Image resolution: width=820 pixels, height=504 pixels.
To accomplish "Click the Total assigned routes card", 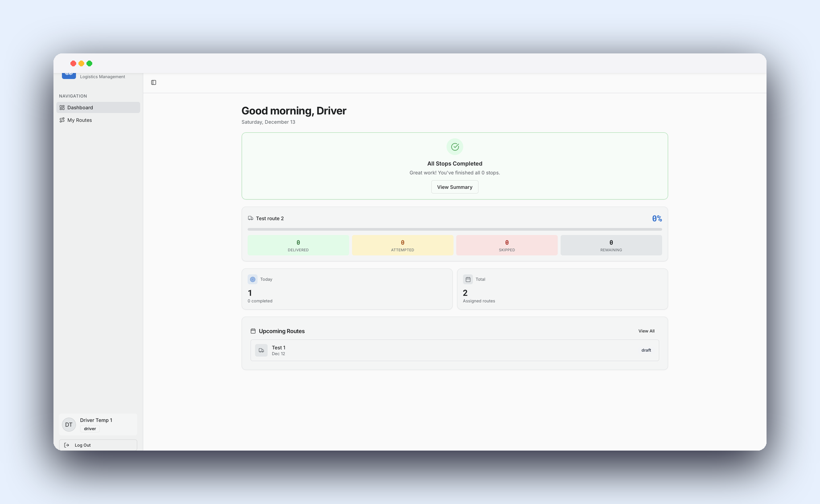I will click(562, 289).
